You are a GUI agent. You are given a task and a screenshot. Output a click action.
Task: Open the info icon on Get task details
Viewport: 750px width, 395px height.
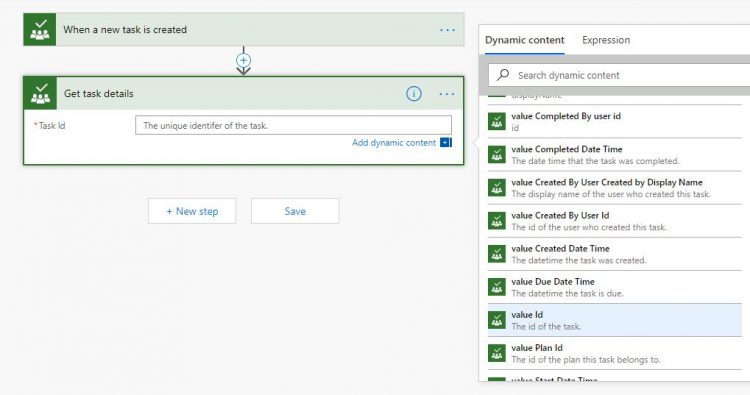tap(414, 94)
